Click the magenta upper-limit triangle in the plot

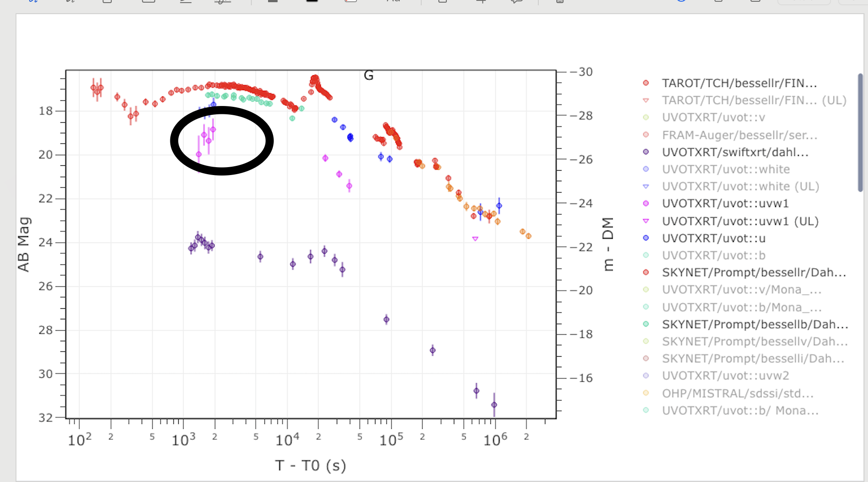pyautogui.click(x=475, y=239)
